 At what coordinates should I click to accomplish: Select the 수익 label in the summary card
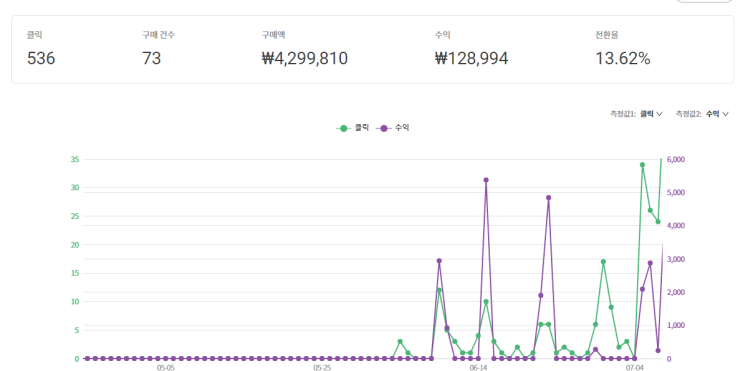tap(442, 35)
